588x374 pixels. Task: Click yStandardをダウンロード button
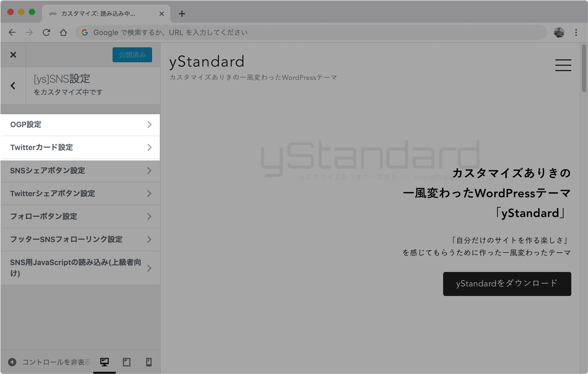tap(507, 284)
